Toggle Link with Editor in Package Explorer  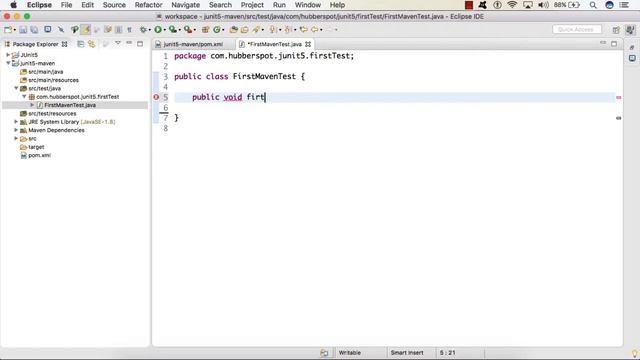[92, 44]
